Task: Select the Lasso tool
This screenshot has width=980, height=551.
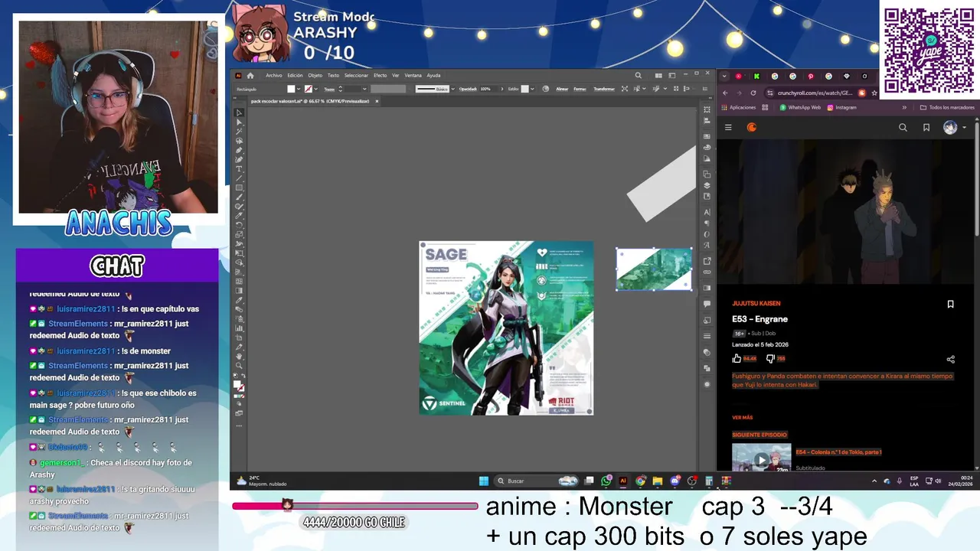Action: 239,141
